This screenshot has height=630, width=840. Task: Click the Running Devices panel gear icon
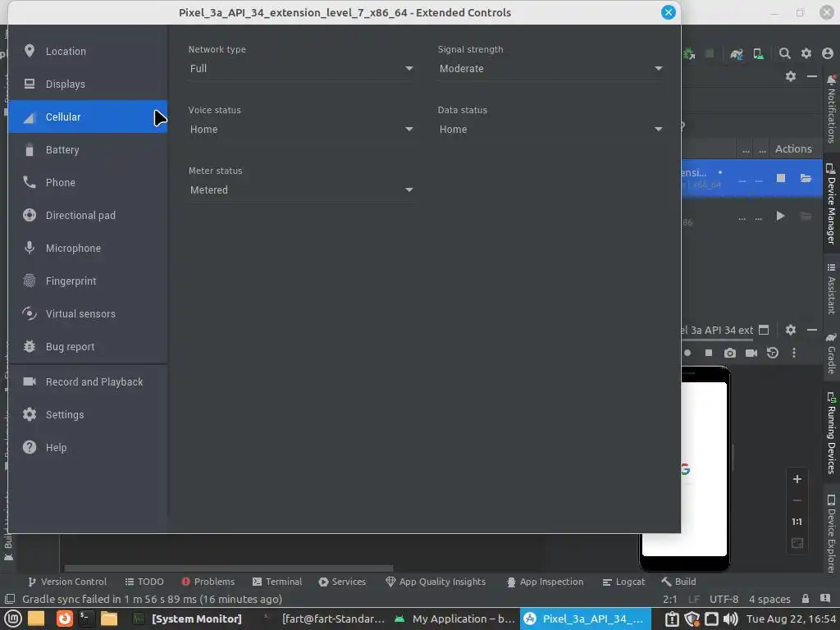[791, 330]
